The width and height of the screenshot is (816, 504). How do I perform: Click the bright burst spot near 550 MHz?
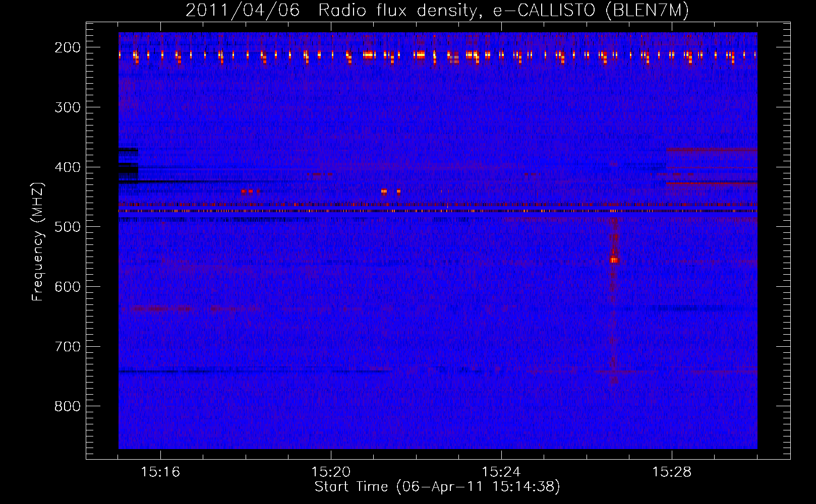614,260
